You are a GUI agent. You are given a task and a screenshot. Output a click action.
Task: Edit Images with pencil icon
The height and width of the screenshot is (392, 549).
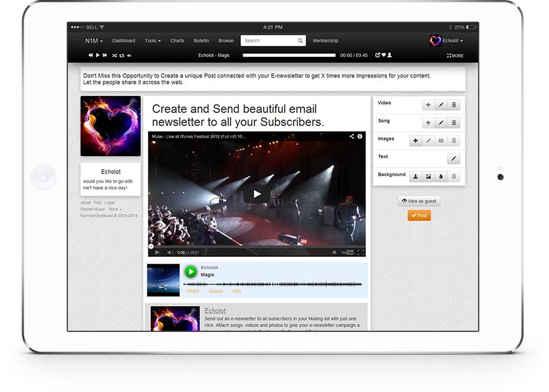tap(428, 140)
